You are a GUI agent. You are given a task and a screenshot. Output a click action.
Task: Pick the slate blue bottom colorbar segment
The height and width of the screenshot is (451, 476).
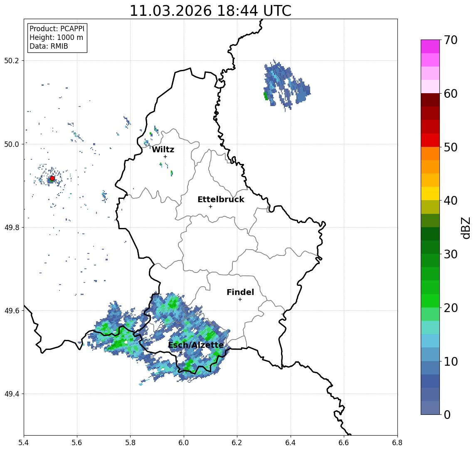coord(430,408)
